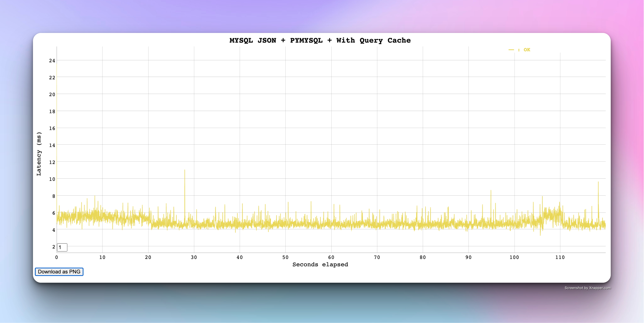
Task: Click the y-axis tick label 8
Action: pos(53,196)
